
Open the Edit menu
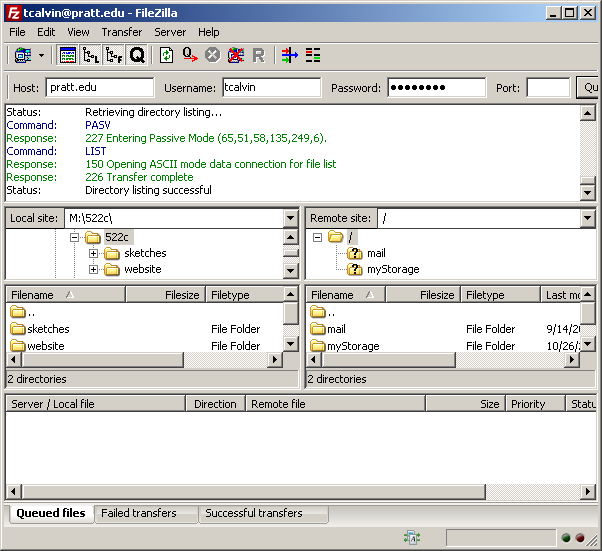(46, 32)
